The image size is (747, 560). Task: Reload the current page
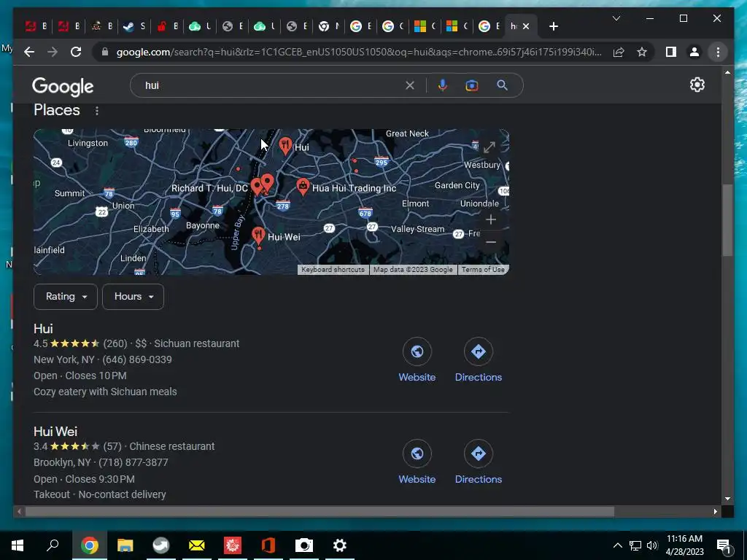[76, 52]
